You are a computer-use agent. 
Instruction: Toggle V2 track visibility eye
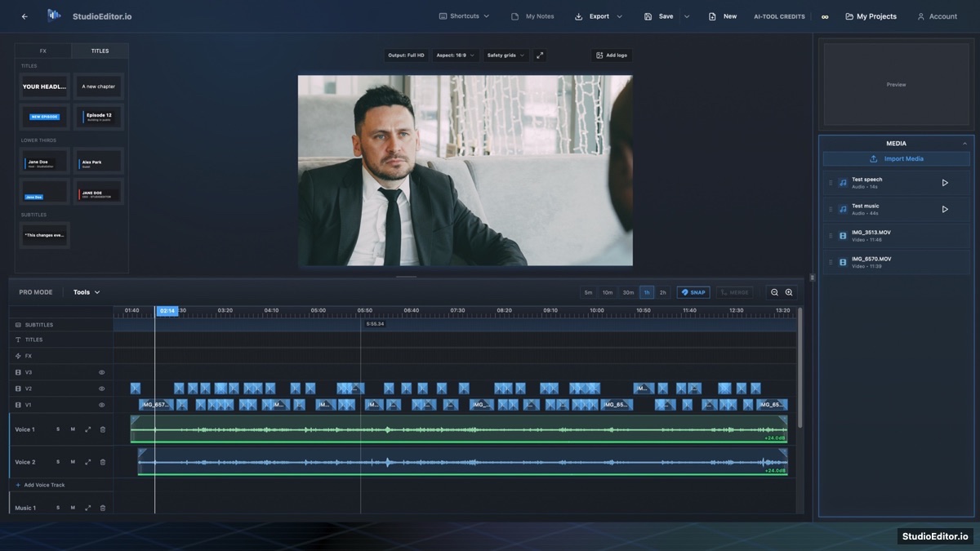coord(102,389)
